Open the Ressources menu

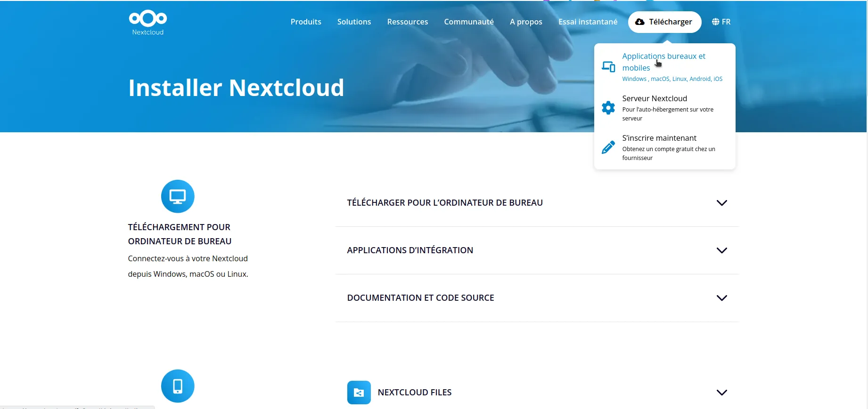(x=408, y=22)
